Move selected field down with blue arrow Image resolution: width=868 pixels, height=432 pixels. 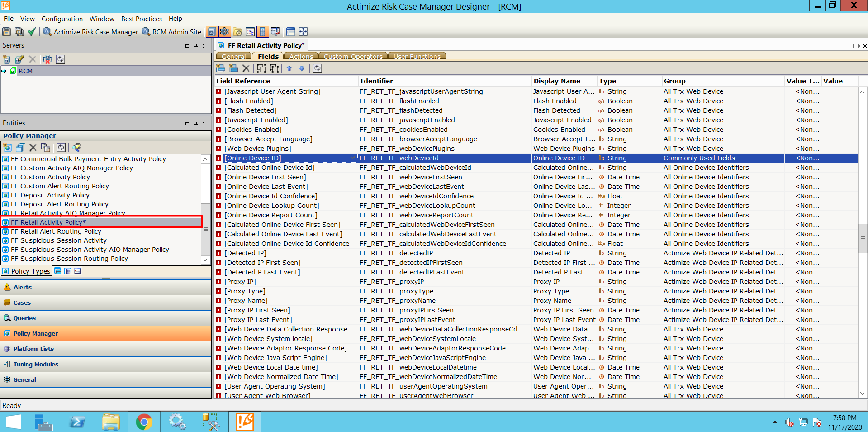tap(302, 68)
